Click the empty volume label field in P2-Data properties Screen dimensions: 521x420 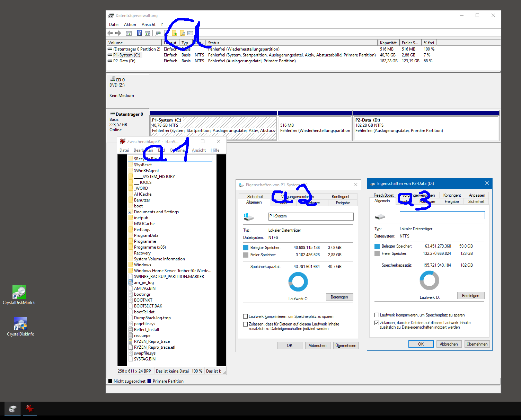(x=442, y=215)
